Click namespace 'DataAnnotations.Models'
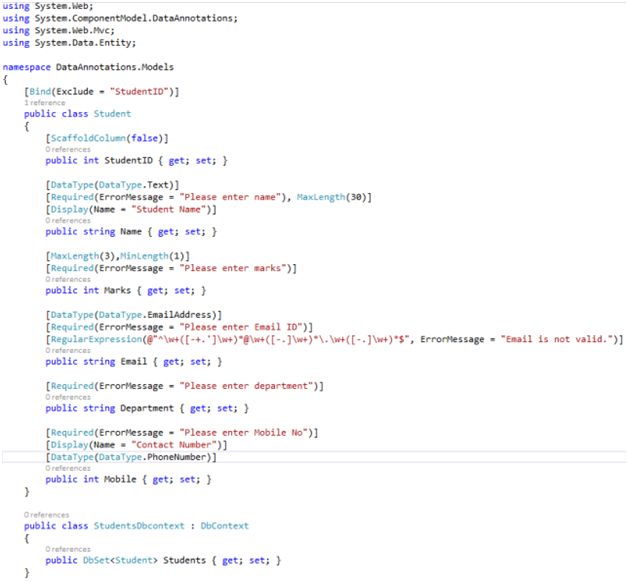The width and height of the screenshot is (628, 582). 115,67
